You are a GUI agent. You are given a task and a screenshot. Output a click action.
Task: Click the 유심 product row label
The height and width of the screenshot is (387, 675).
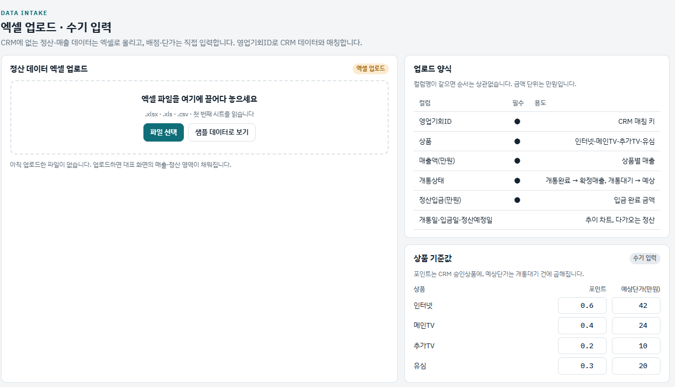click(420, 365)
